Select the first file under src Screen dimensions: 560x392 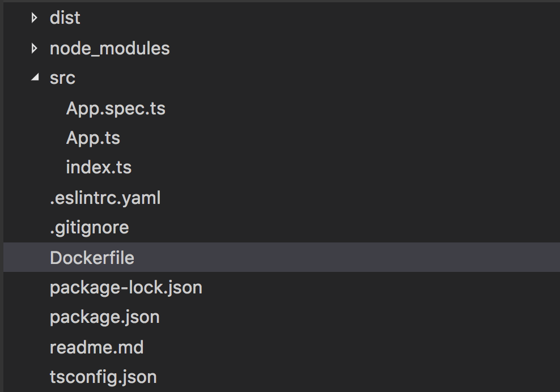tap(116, 108)
